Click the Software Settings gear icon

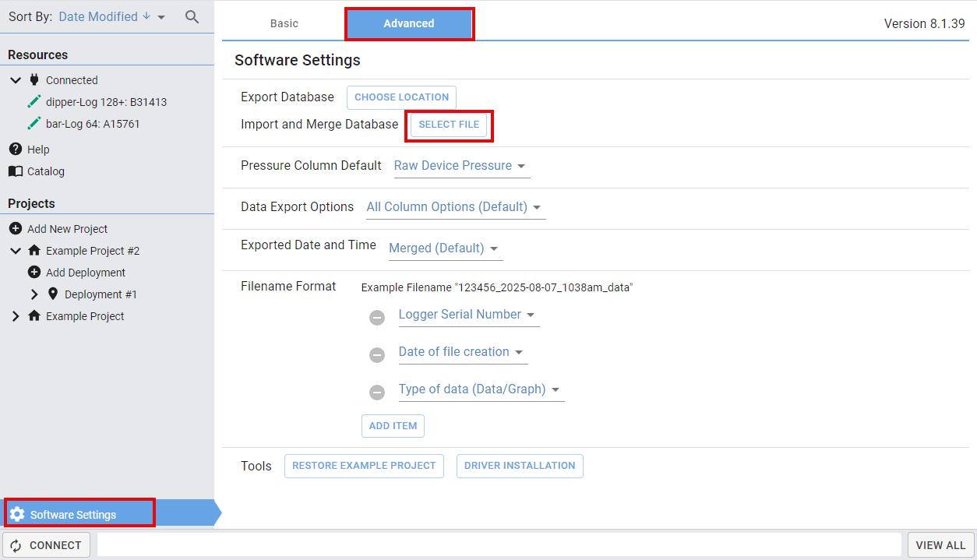tap(17, 514)
